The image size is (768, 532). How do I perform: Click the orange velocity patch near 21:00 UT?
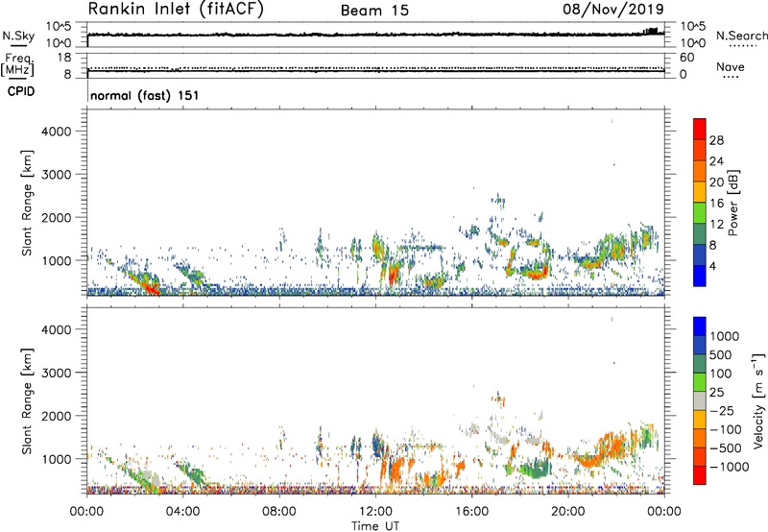pos(589,461)
